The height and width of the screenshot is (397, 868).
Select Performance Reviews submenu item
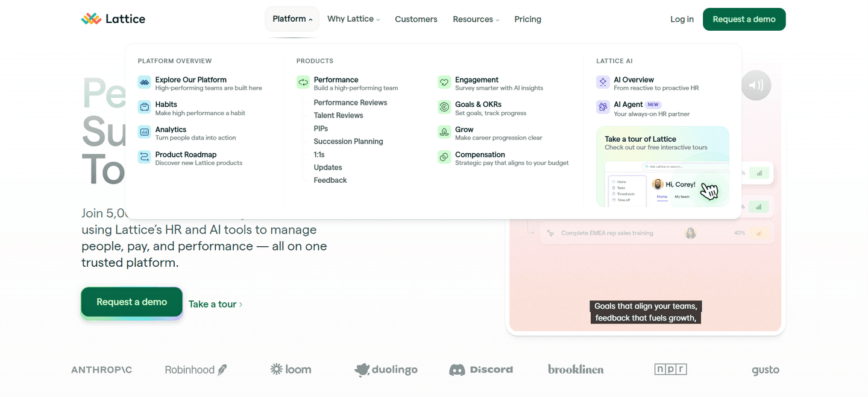pyautogui.click(x=350, y=103)
